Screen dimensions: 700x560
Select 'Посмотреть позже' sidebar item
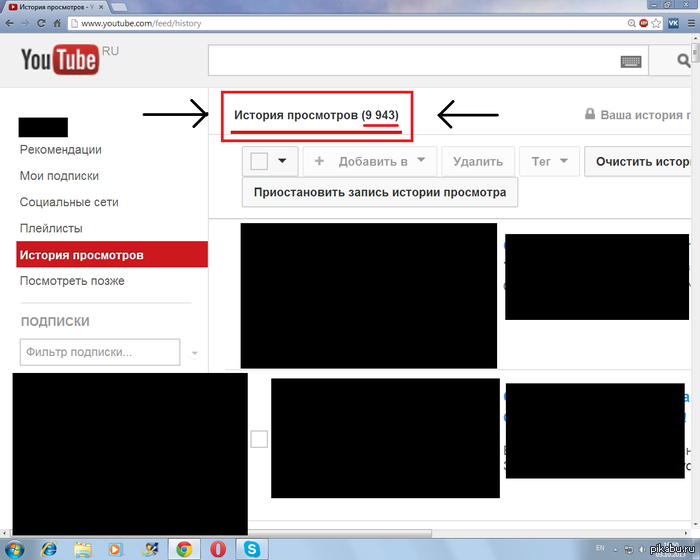[72, 281]
